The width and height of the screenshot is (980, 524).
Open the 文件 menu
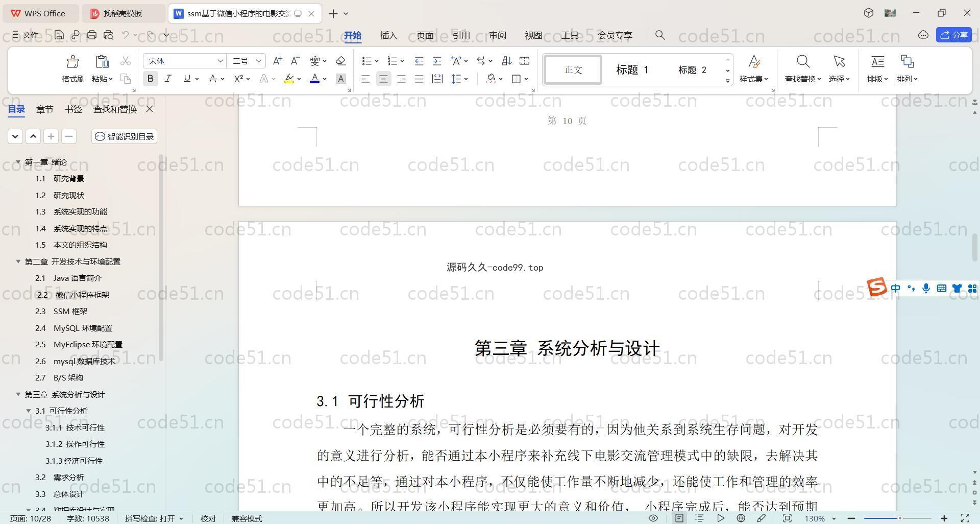pyautogui.click(x=26, y=35)
